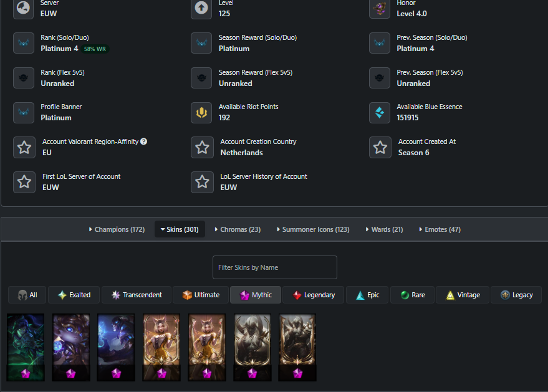Open the first green-hued mythic skin thumbnail
This screenshot has width=548, height=392.
[26, 347]
